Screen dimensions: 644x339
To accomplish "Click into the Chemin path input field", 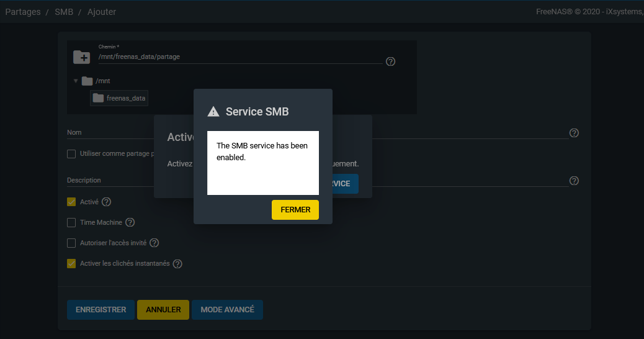I will point(239,56).
